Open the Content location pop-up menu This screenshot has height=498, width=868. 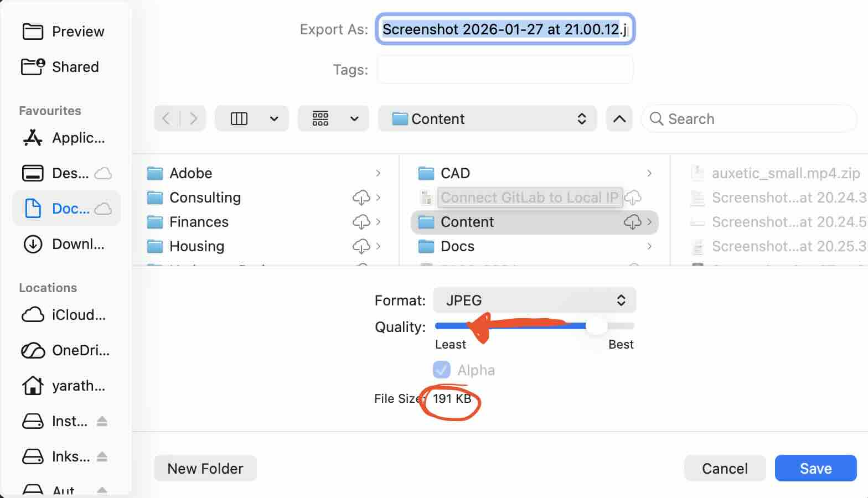(487, 118)
